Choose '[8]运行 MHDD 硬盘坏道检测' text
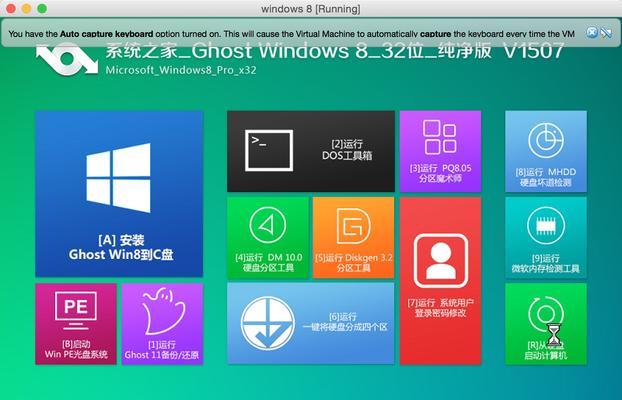The height and width of the screenshot is (400, 622). (x=545, y=177)
